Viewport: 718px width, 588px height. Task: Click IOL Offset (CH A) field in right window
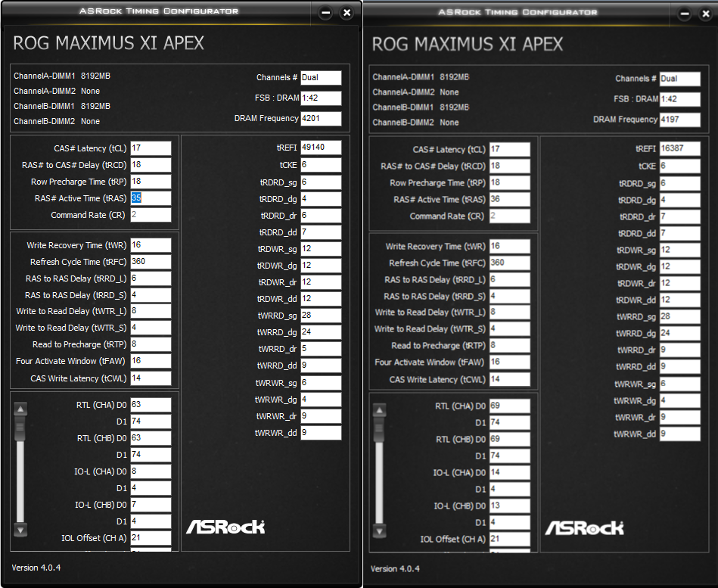[x=510, y=540]
